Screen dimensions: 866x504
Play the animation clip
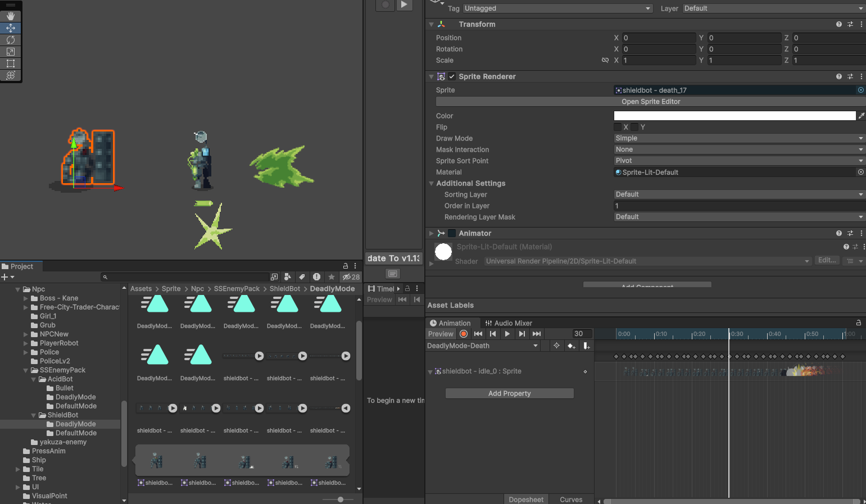tap(507, 334)
